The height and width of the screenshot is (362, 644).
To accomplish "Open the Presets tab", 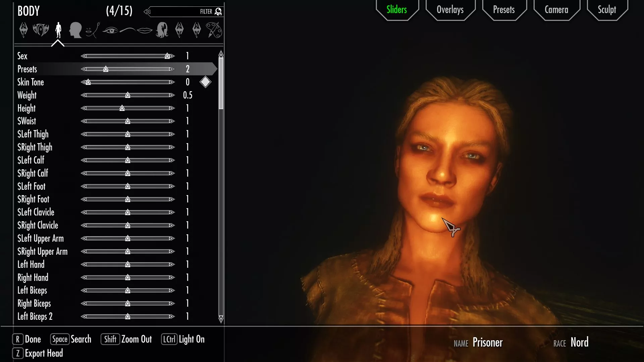I will click(504, 10).
